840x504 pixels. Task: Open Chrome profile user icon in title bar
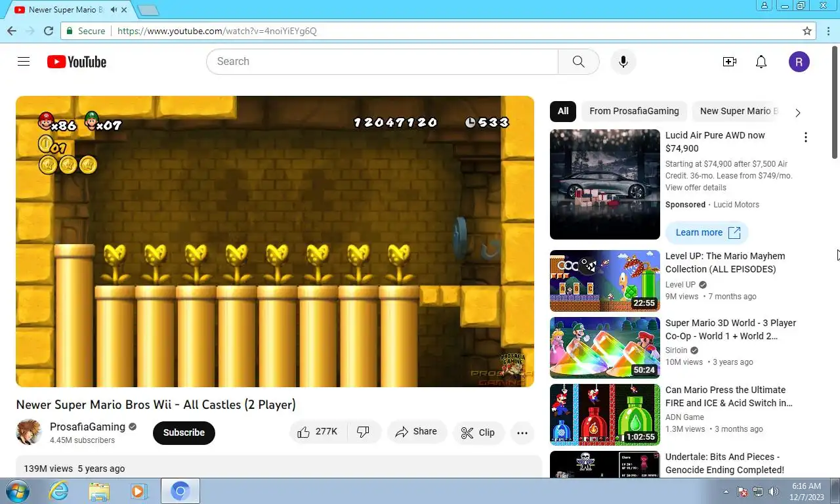point(765,5)
